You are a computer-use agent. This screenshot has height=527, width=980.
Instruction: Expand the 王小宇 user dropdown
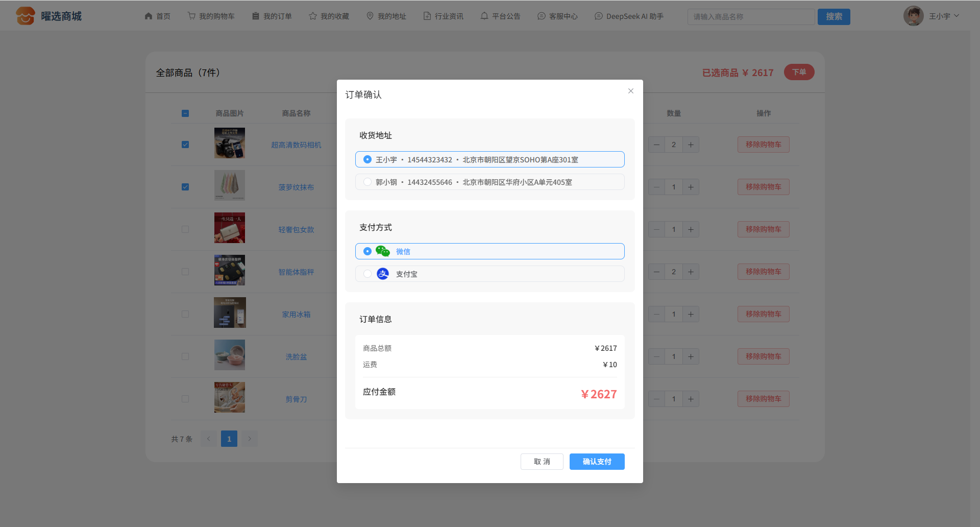pyautogui.click(x=944, y=16)
